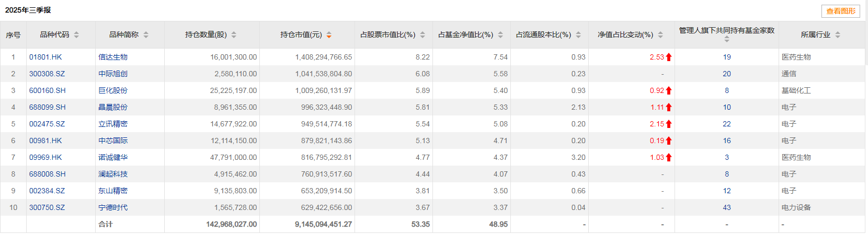
Task: Click 基础化工 industry cell
Action: coord(796,90)
